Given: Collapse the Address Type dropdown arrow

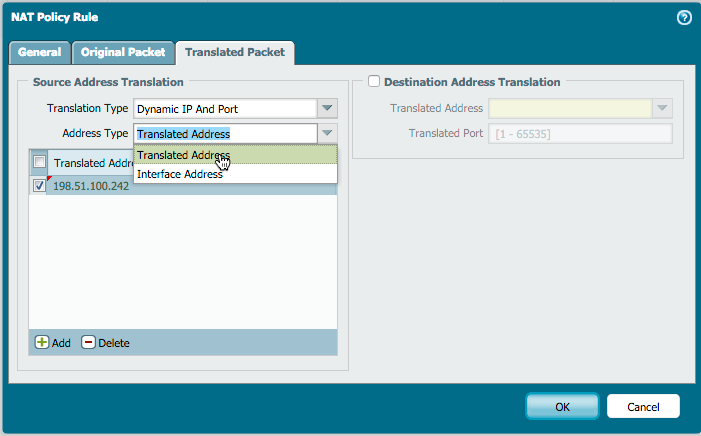Looking at the screenshot, I should [x=327, y=133].
